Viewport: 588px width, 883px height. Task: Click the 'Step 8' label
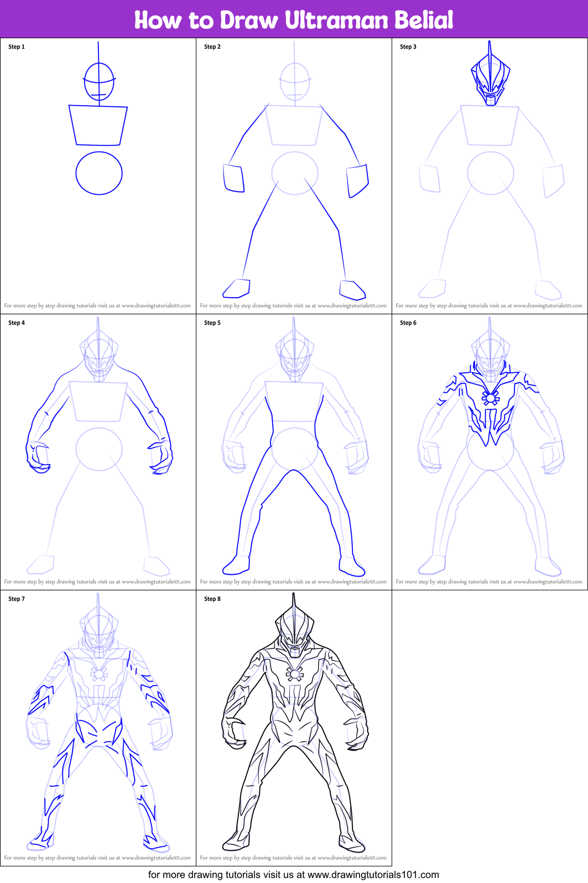(212, 599)
